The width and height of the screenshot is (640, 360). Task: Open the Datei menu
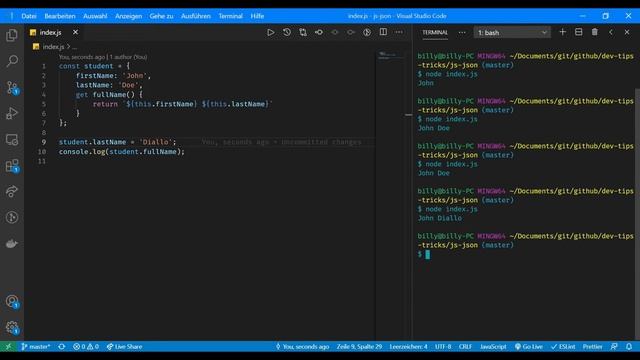pyautogui.click(x=29, y=16)
